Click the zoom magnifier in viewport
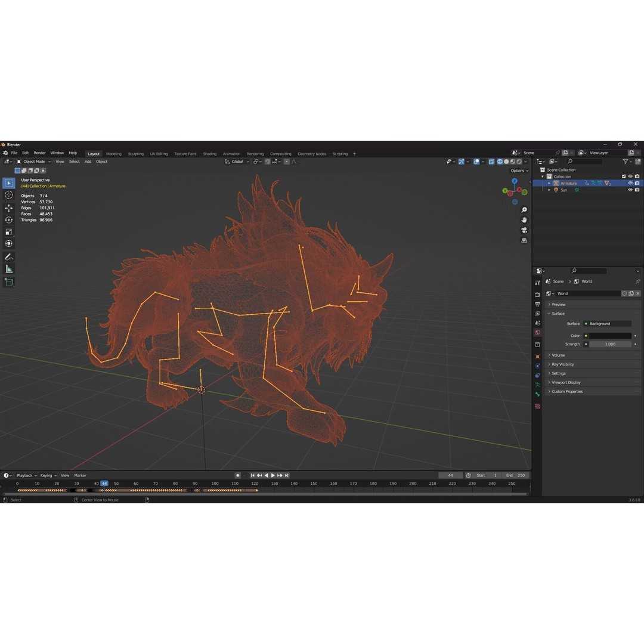The image size is (644, 644). [524, 210]
